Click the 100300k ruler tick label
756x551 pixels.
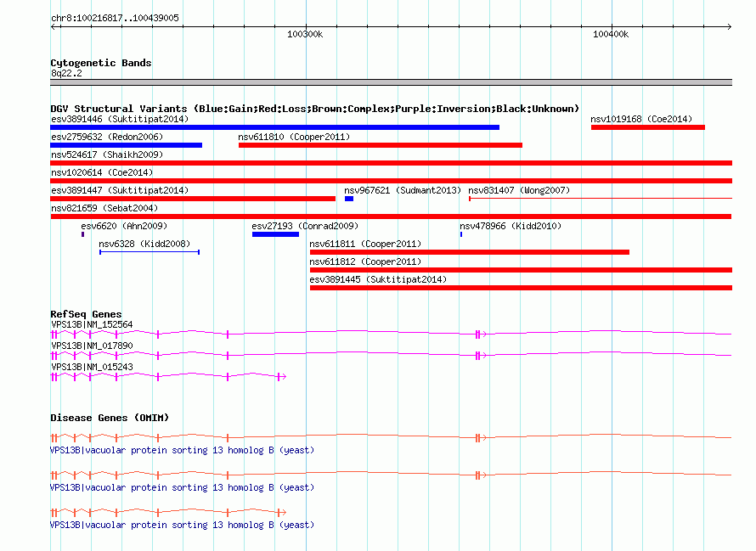tap(305, 34)
